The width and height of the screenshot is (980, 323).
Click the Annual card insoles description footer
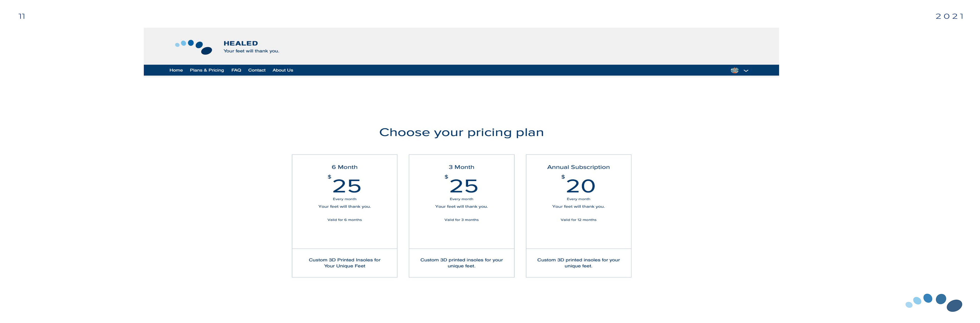coord(578,263)
